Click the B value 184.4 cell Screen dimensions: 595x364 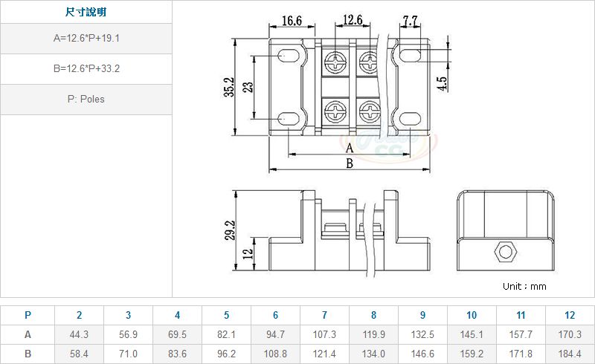click(x=570, y=354)
